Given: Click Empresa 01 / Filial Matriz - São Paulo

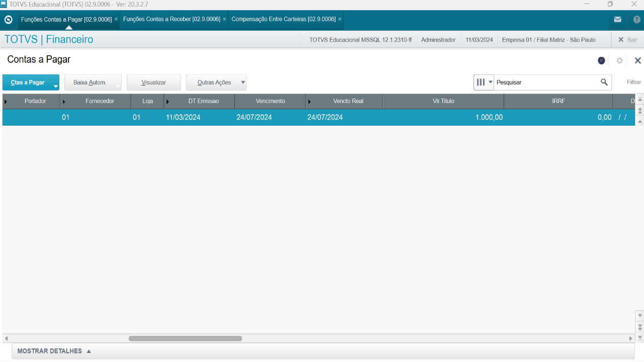Looking at the screenshot, I should click(548, 40).
